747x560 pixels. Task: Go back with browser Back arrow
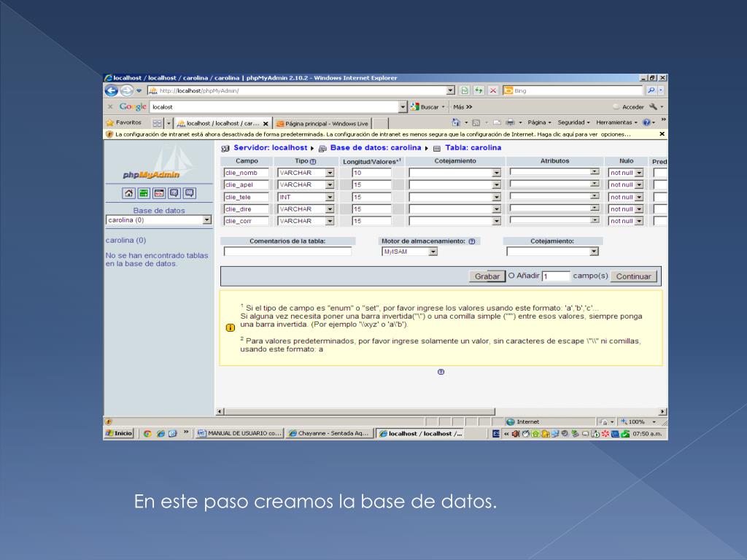112,90
